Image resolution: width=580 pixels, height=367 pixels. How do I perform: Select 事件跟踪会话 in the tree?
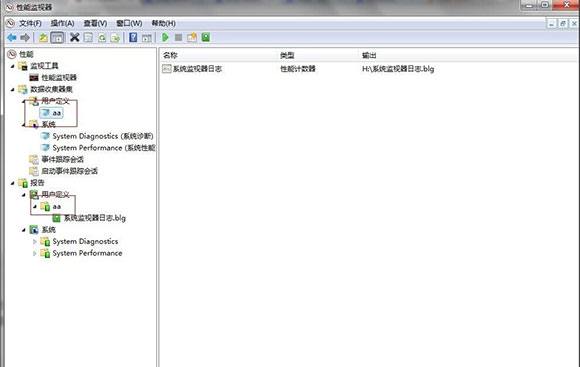[63, 159]
